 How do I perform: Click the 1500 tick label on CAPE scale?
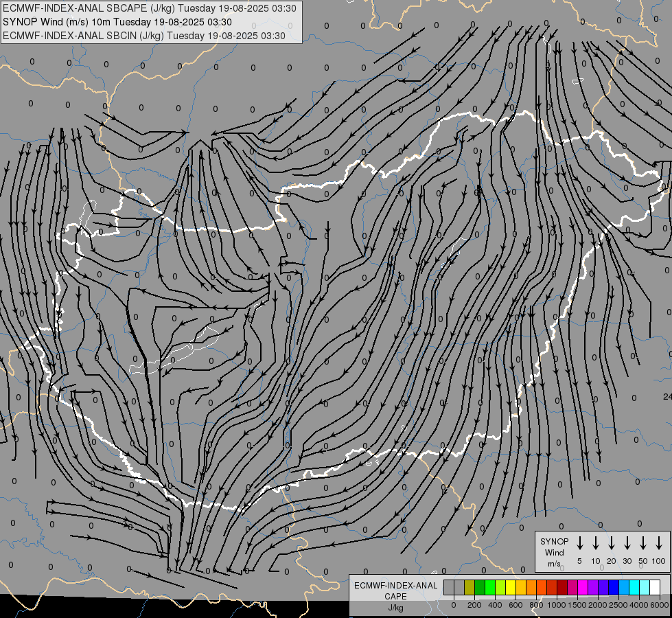[577, 605]
